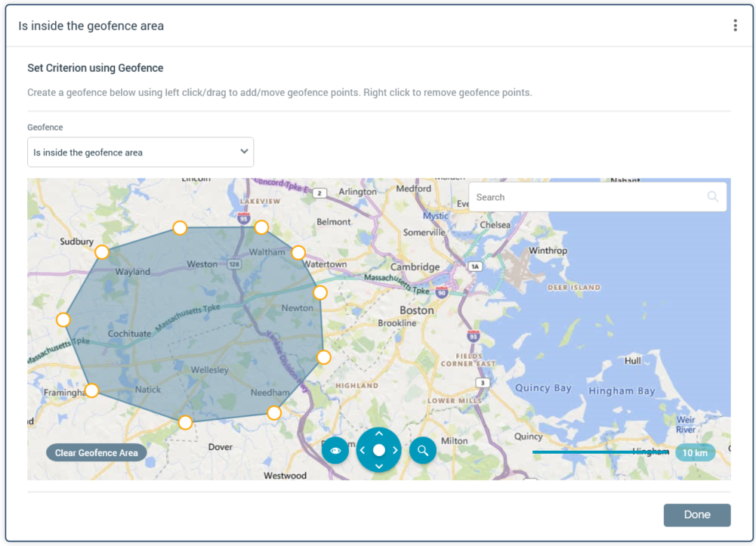Focus the map Search input field

click(585, 197)
